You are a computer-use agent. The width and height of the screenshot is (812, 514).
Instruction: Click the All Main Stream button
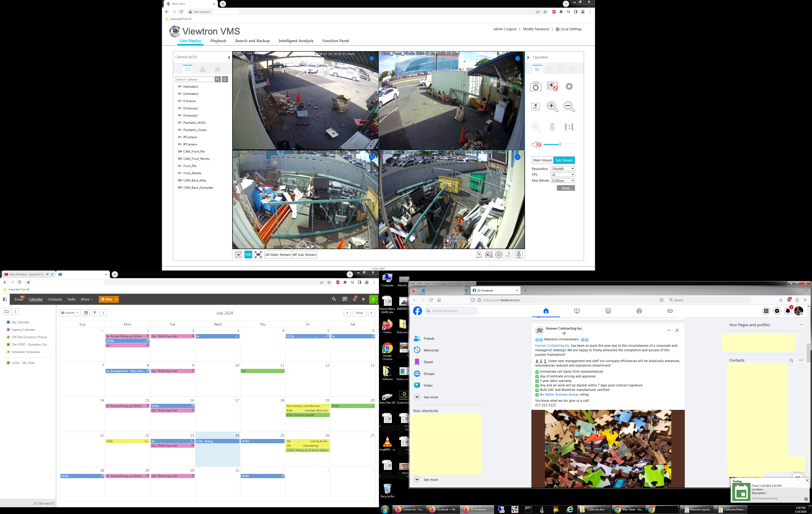[x=278, y=255]
